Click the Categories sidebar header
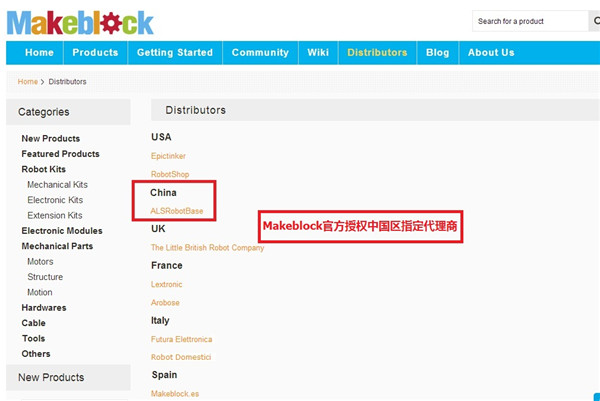600x401 pixels. coord(68,112)
